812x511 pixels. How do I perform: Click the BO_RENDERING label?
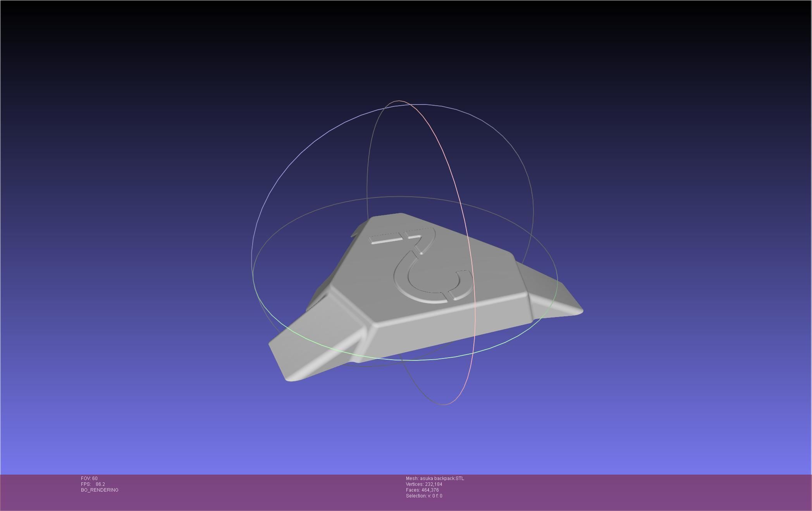(100, 490)
